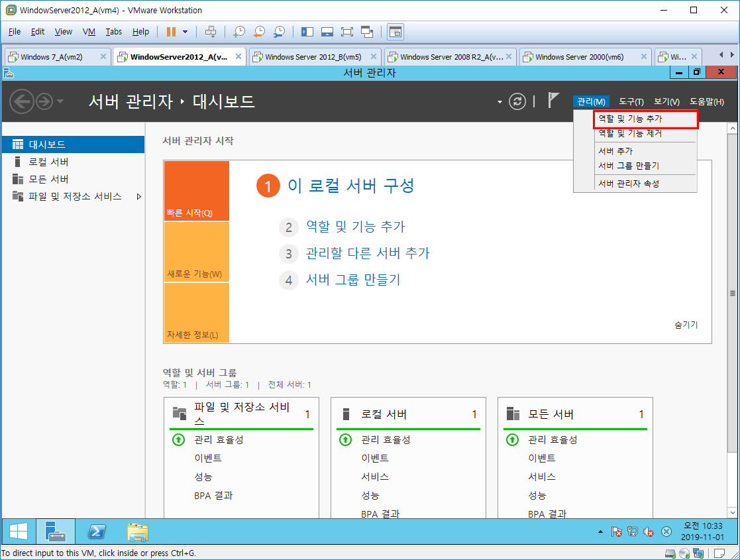Enter full screen mode
Image resolution: width=740 pixels, height=560 pixels.
pos(347,32)
